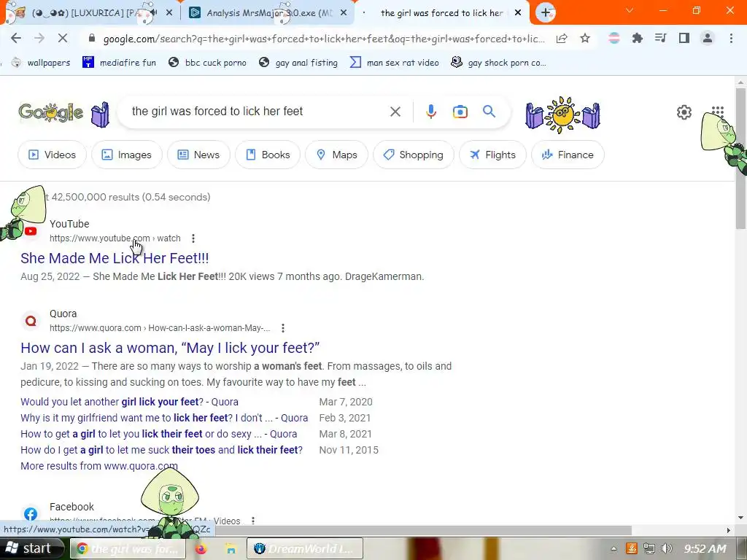Click inside the Google search field
The width and height of the screenshot is (747, 560).
[x=258, y=112]
